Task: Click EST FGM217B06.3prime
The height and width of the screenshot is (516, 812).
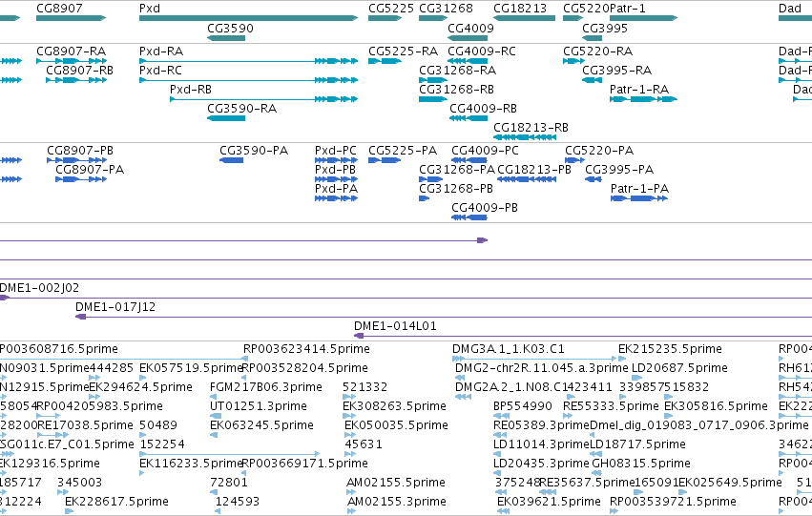Action: 266,387
